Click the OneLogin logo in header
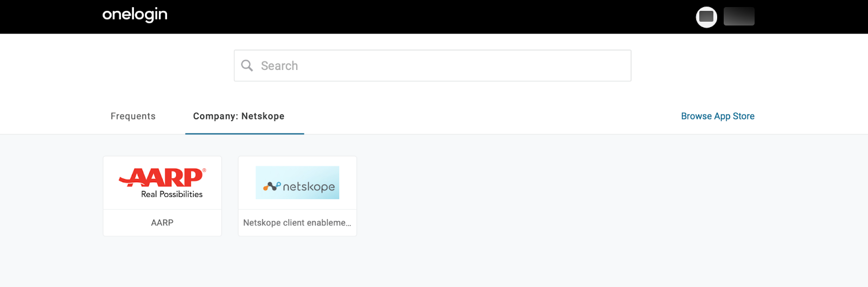Screen dimensions: 868x287 135,15
